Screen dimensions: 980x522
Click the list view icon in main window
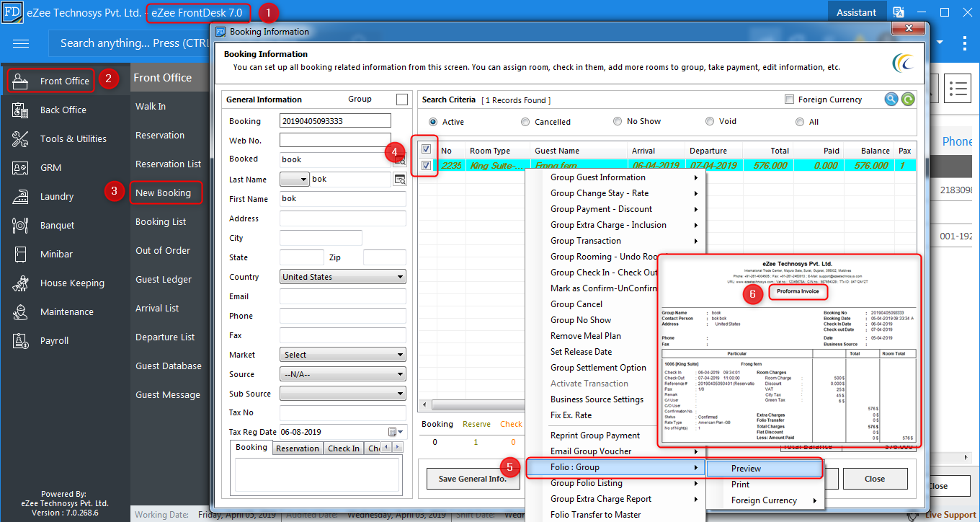pos(958,89)
